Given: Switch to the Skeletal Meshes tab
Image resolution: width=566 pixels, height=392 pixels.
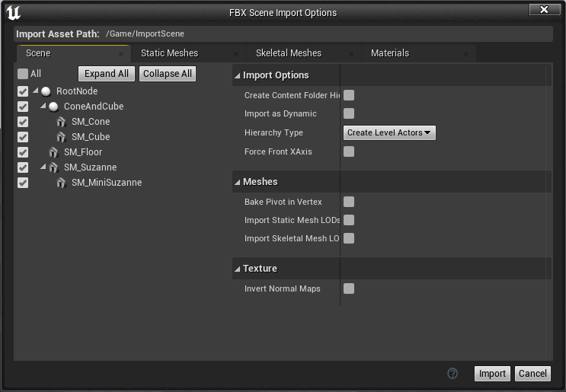Looking at the screenshot, I should [x=304, y=53].
